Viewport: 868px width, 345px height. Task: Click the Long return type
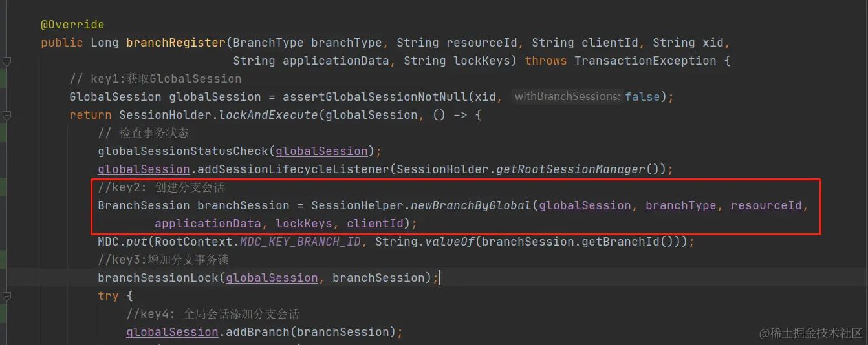105,43
